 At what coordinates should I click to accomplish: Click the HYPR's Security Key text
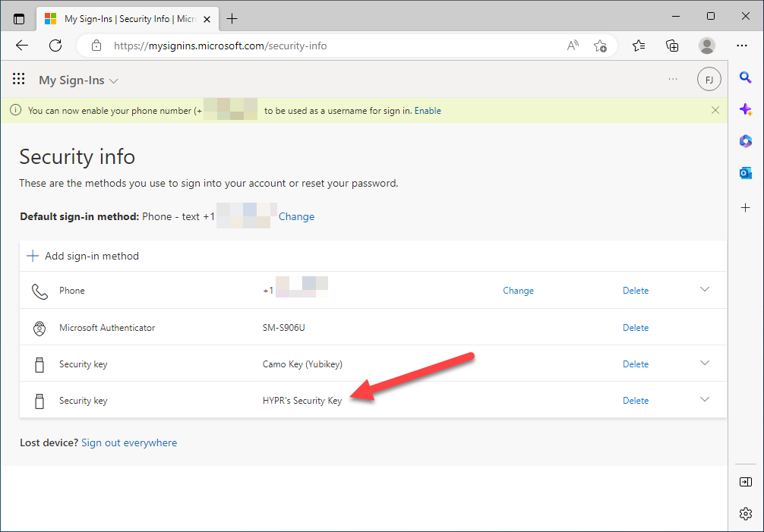tap(302, 401)
